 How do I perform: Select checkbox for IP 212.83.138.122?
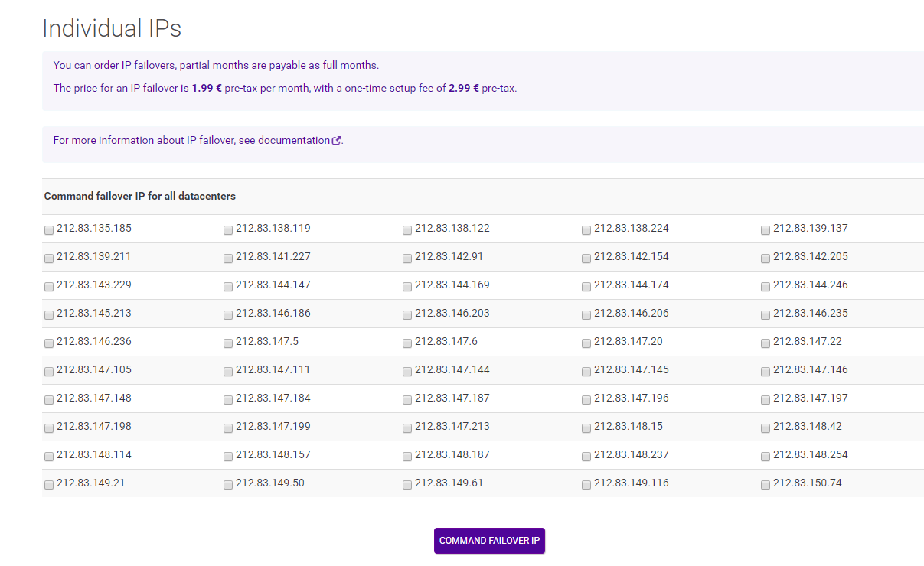(x=407, y=229)
